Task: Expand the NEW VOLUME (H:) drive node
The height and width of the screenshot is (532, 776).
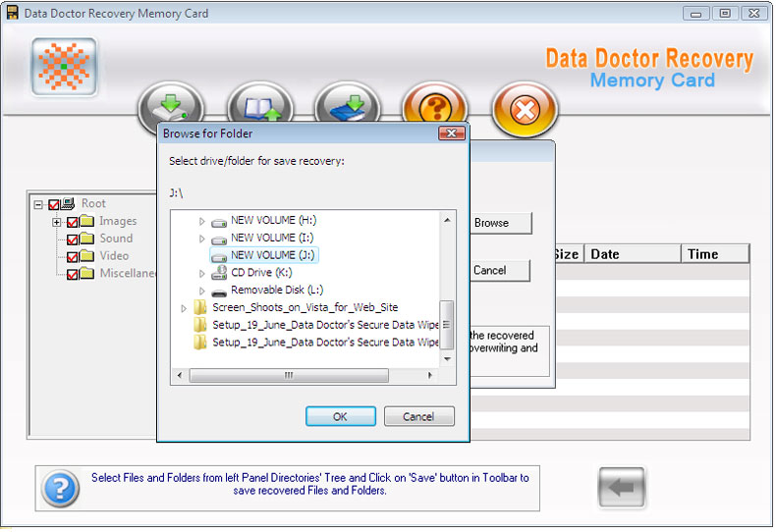Action: coord(201,222)
